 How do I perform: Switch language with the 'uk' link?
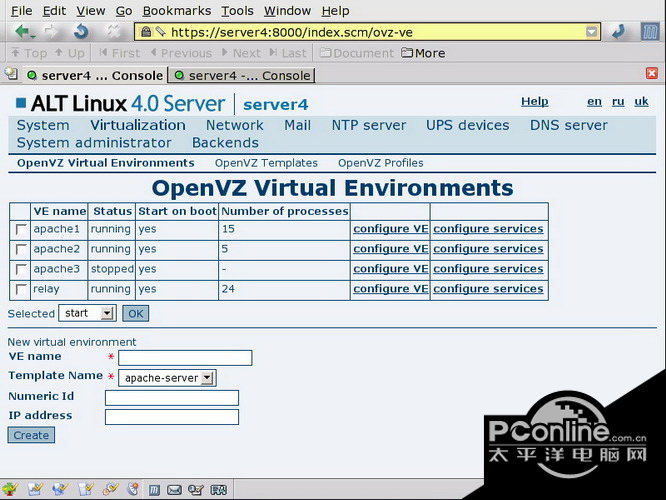point(641,102)
